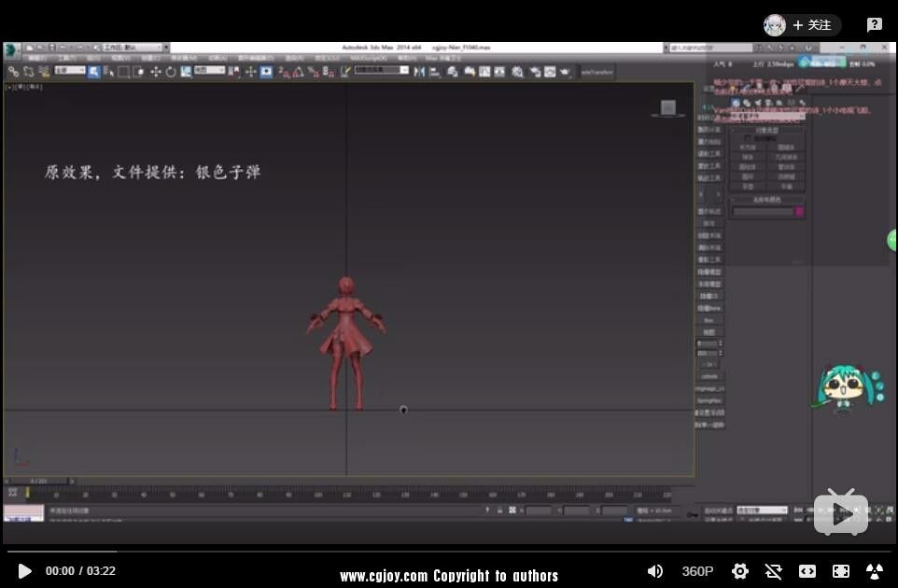Switch to widescreen mode
This screenshot has height=588, width=898.
[807, 571]
